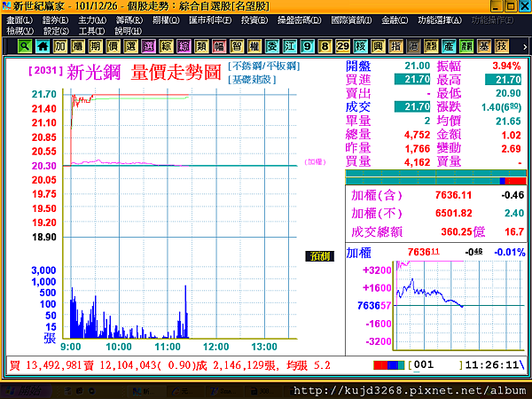Click the 最低 value 20.90
Viewport: 532px width, 399px height.
tap(508, 93)
